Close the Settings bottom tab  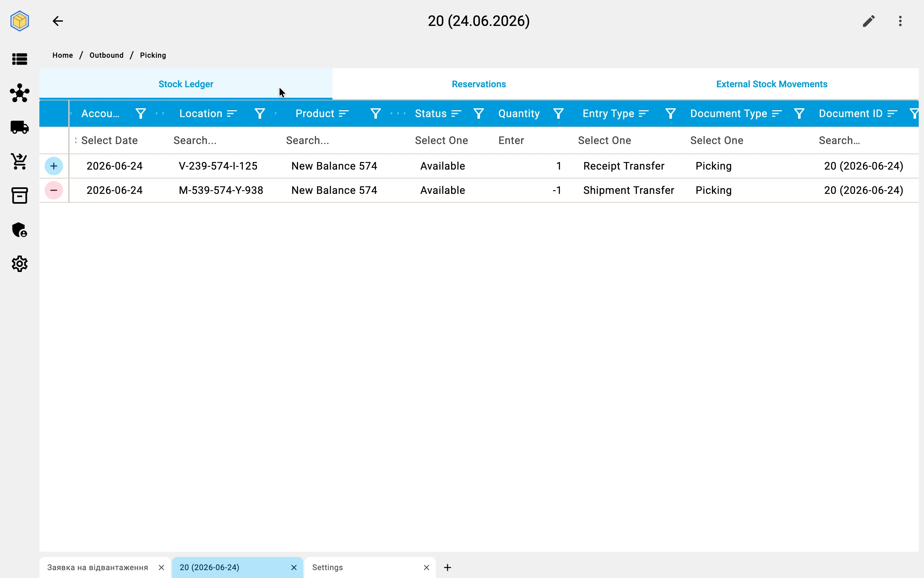tap(426, 567)
